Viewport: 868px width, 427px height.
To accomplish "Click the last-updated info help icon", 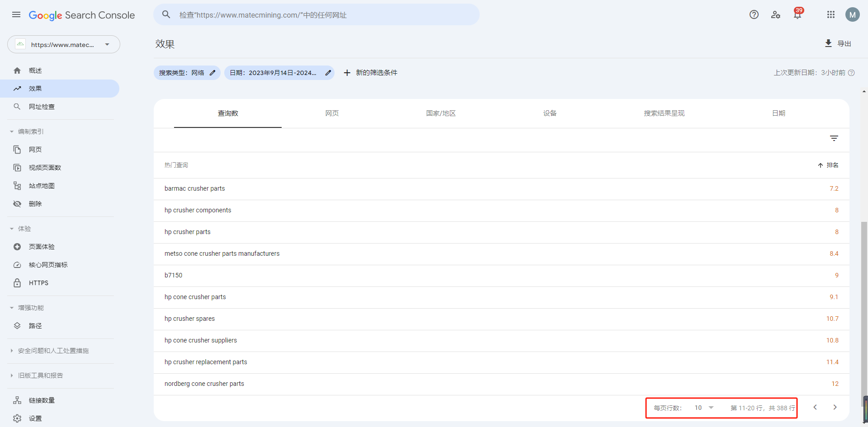I will [851, 73].
